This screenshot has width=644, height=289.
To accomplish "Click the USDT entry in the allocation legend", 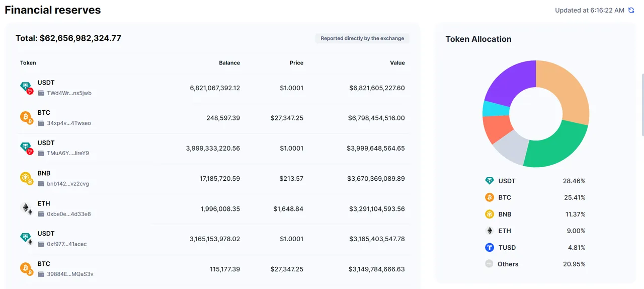I will 507,181.
